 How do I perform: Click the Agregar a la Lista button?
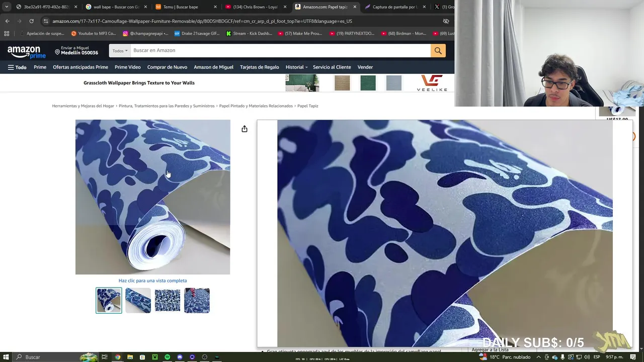point(490,350)
